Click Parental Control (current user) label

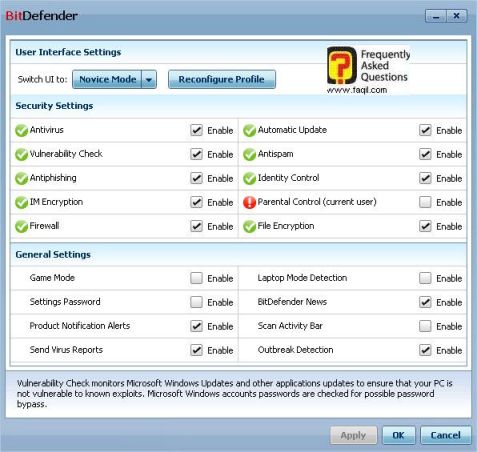point(317,202)
